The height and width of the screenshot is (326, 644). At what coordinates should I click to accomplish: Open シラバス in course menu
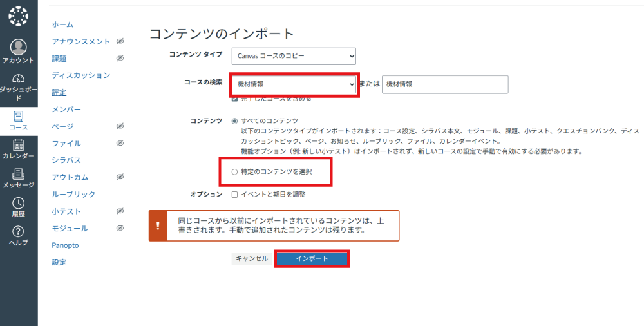(66, 160)
